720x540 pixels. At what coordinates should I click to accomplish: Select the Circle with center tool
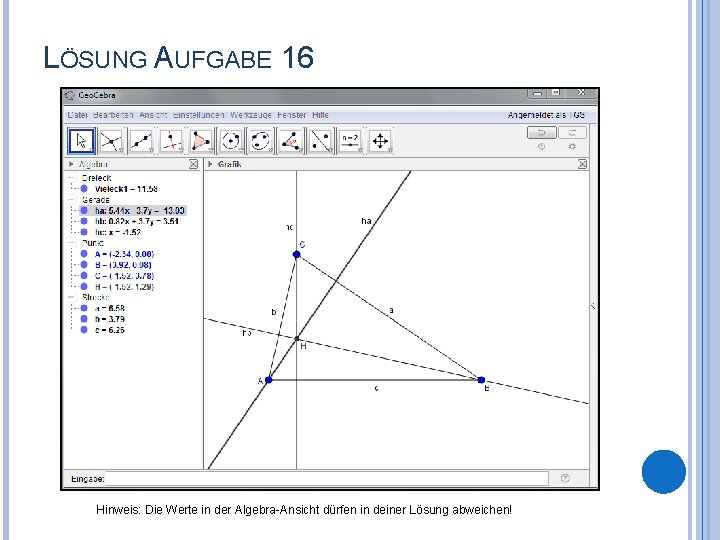coord(231,141)
